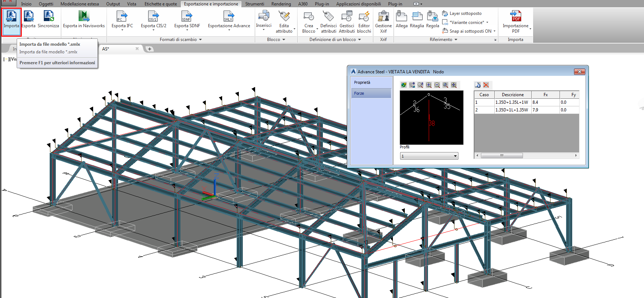Open Gestisci Attributi manager
This screenshot has width=644, height=298.
347,22
